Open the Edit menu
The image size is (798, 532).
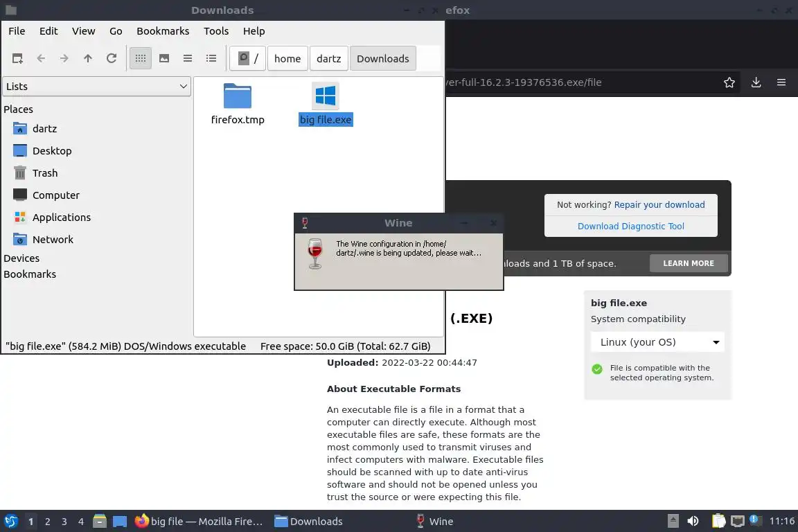pyautogui.click(x=48, y=31)
